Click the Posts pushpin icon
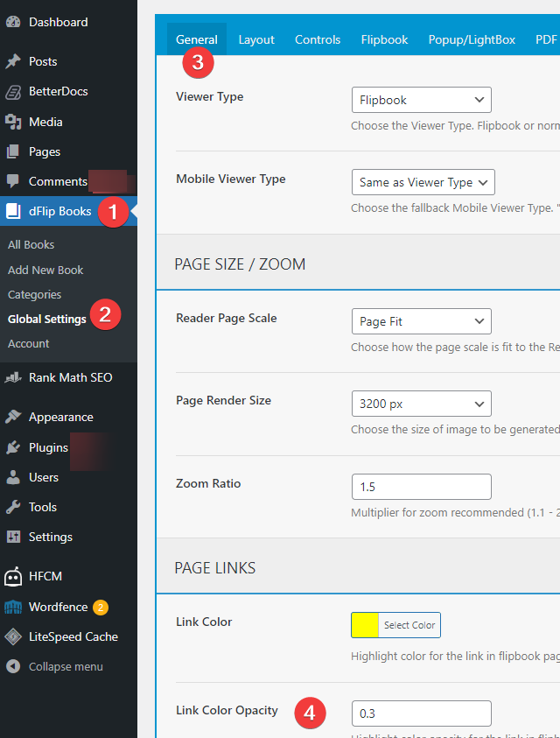 pos(13,61)
